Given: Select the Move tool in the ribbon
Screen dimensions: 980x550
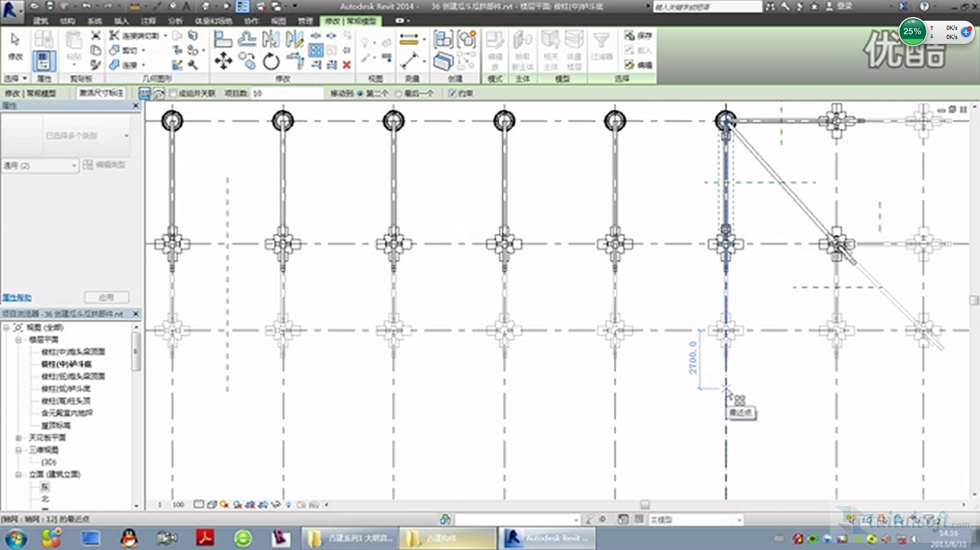Looking at the screenshot, I should coord(223,61).
